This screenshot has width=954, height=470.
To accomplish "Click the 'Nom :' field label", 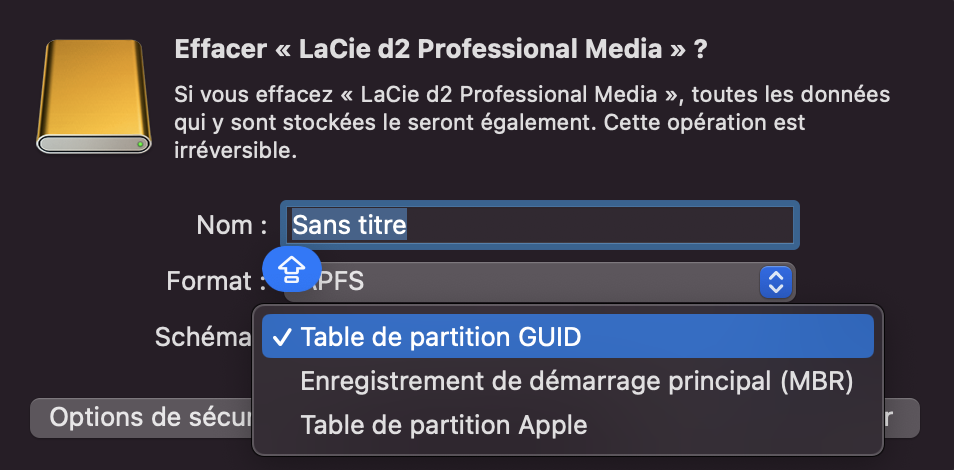I will (x=232, y=225).
